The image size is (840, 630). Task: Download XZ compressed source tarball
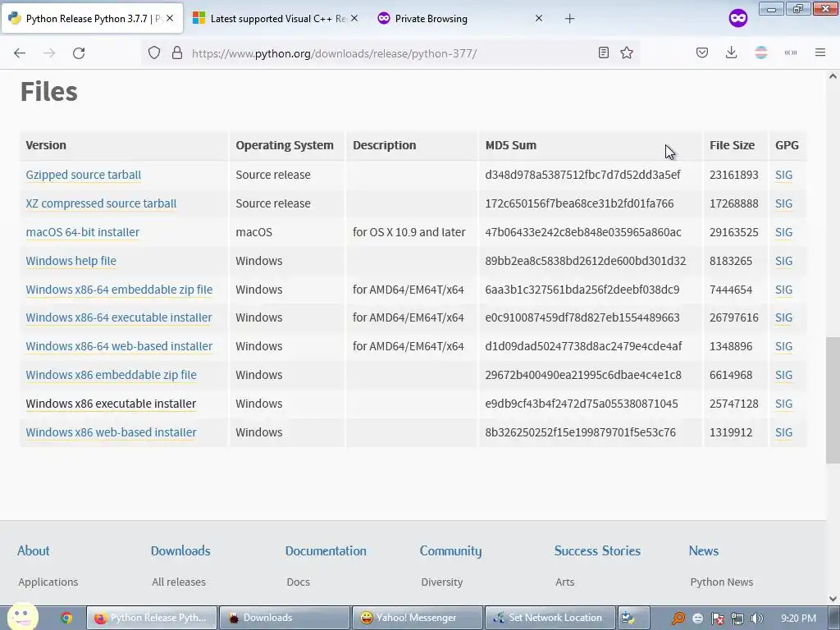(x=101, y=203)
